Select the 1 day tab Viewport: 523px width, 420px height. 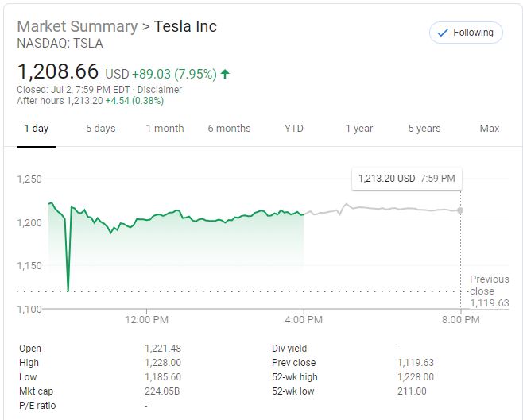click(x=36, y=129)
